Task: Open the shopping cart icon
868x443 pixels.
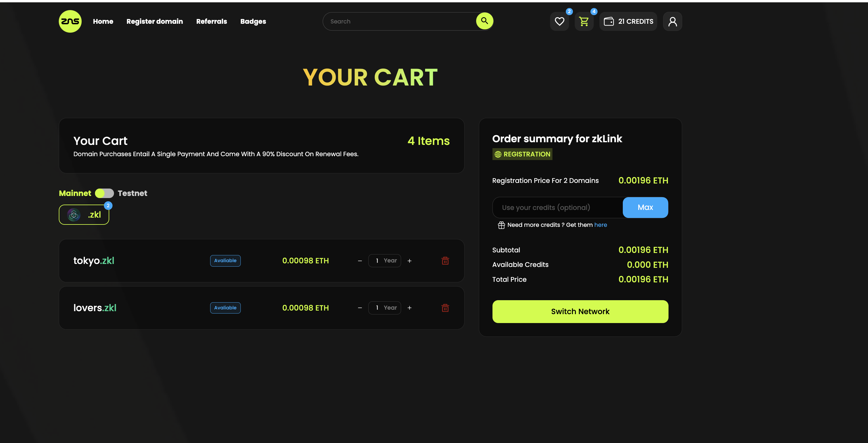Action: click(584, 22)
